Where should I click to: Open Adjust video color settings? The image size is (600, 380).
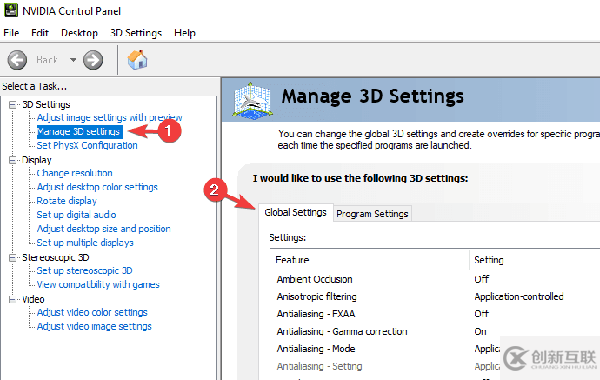point(92,313)
